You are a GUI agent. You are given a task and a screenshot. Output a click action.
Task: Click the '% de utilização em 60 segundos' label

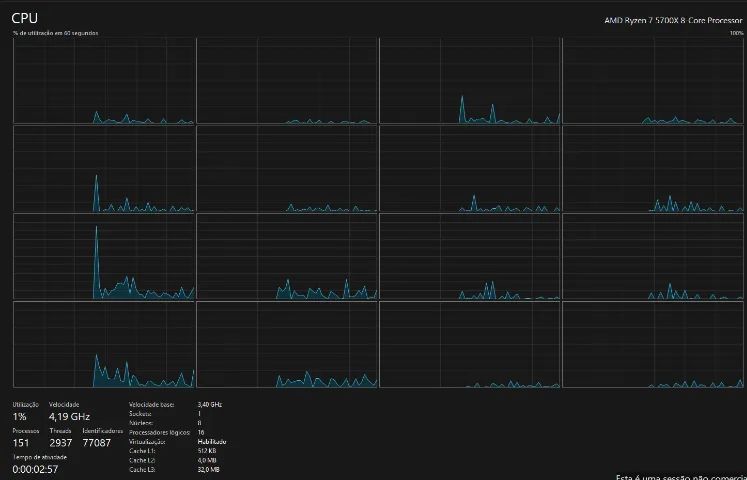point(56,33)
